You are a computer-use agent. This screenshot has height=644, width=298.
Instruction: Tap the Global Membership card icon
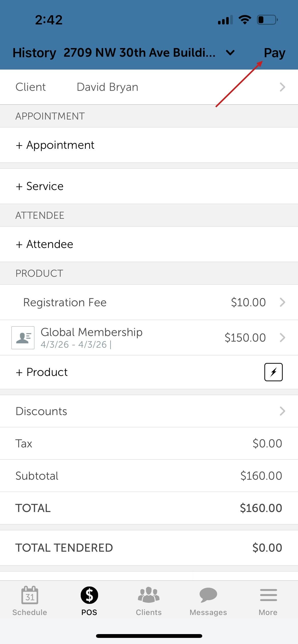(23, 338)
